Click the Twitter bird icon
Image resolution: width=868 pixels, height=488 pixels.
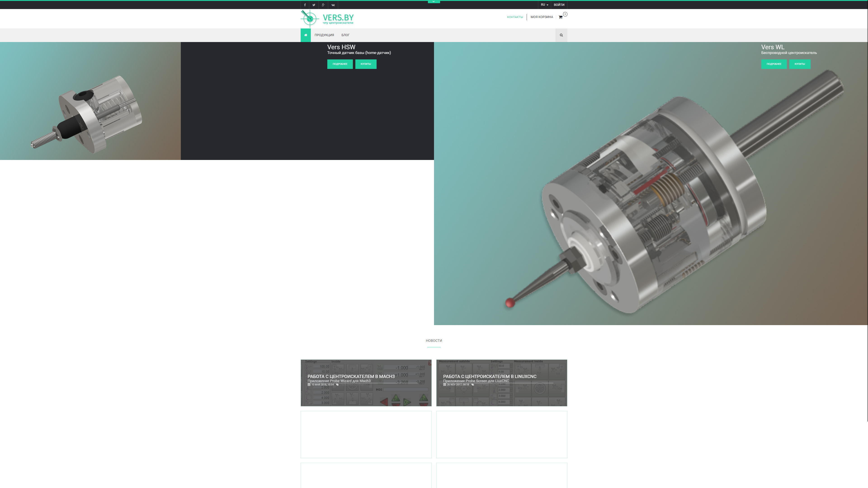click(314, 5)
